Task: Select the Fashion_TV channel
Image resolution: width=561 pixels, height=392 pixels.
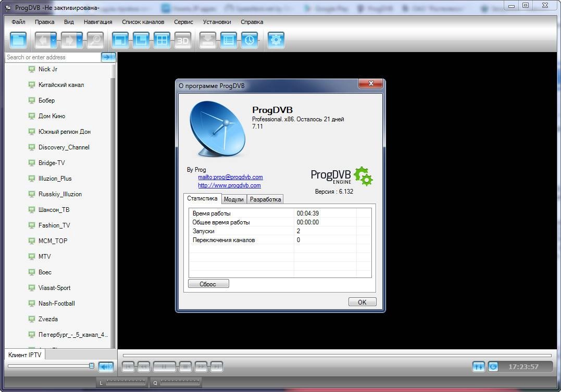Action: pyautogui.click(x=54, y=225)
